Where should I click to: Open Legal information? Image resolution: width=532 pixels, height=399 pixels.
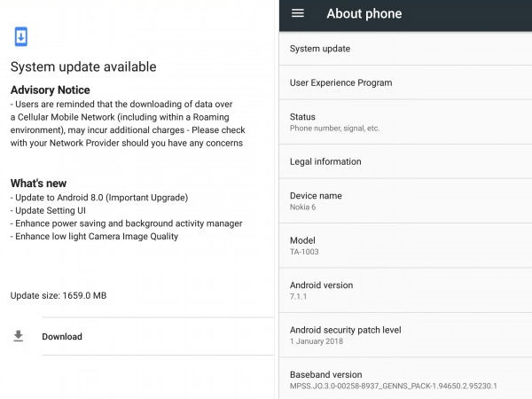[405, 161]
